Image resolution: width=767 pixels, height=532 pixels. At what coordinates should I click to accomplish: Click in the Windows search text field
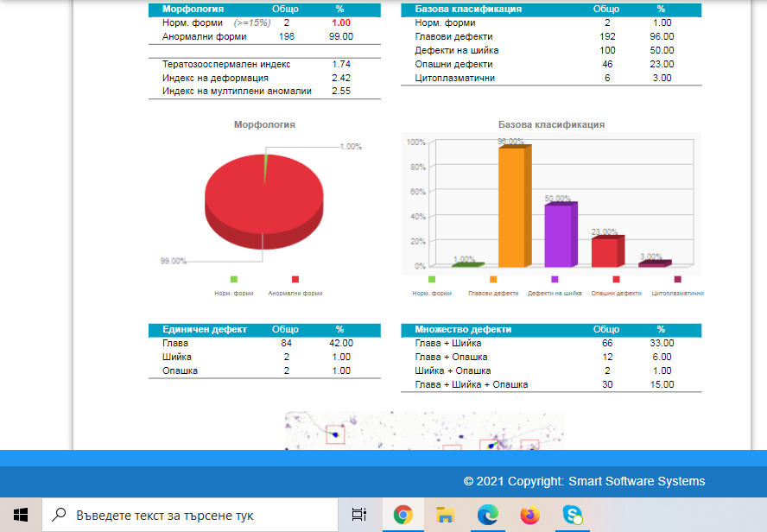click(x=199, y=515)
